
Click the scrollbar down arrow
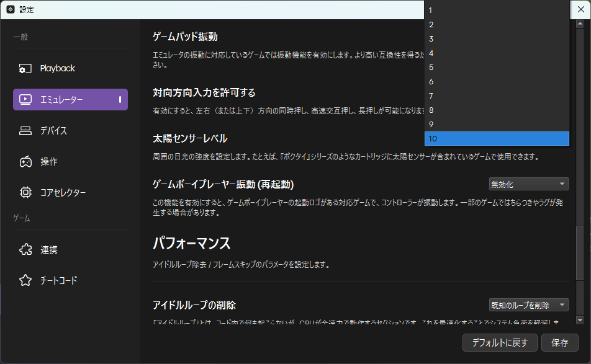580,320
